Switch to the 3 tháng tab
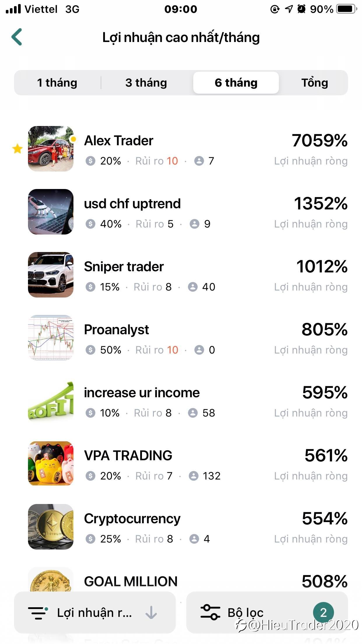Image resolution: width=362 pixels, height=644 pixels. (x=146, y=83)
